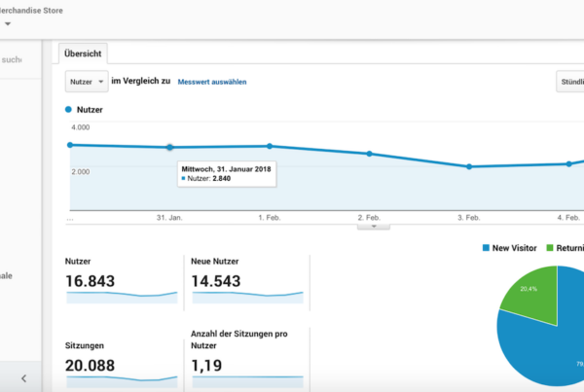Click the 31. Jan. data point on chart
The width and height of the screenshot is (584, 392).
tap(169, 147)
